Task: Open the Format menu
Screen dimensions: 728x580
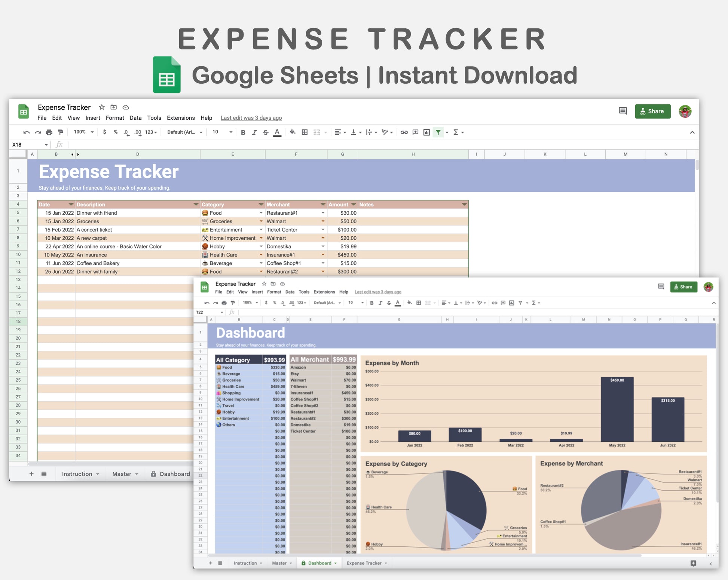Action: [x=114, y=118]
